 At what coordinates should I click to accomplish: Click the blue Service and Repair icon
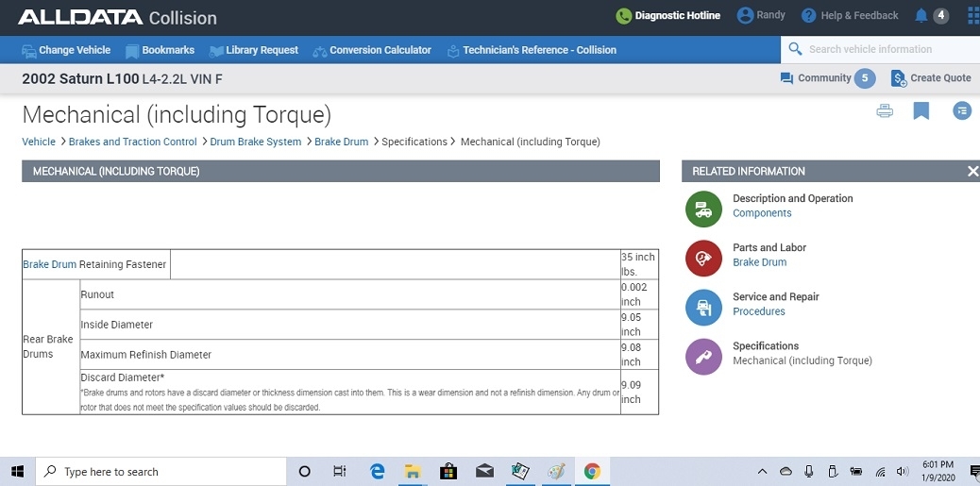(x=703, y=308)
